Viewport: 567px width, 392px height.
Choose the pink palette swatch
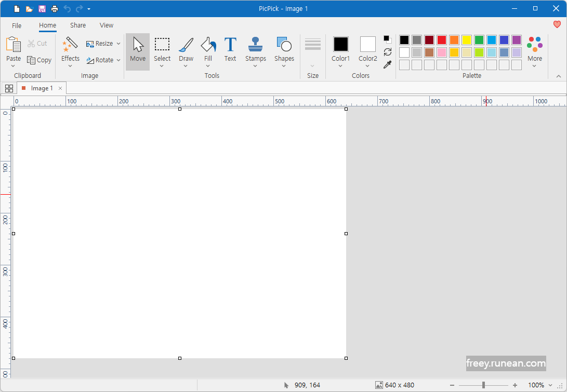pos(442,52)
